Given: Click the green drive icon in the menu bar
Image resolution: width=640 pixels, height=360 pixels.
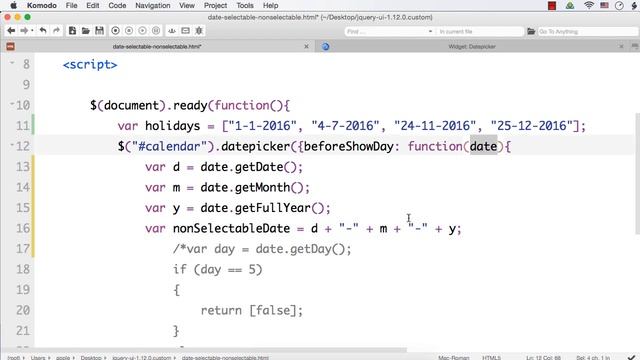Looking at the screenshot, I should click(x=570, y=5).
